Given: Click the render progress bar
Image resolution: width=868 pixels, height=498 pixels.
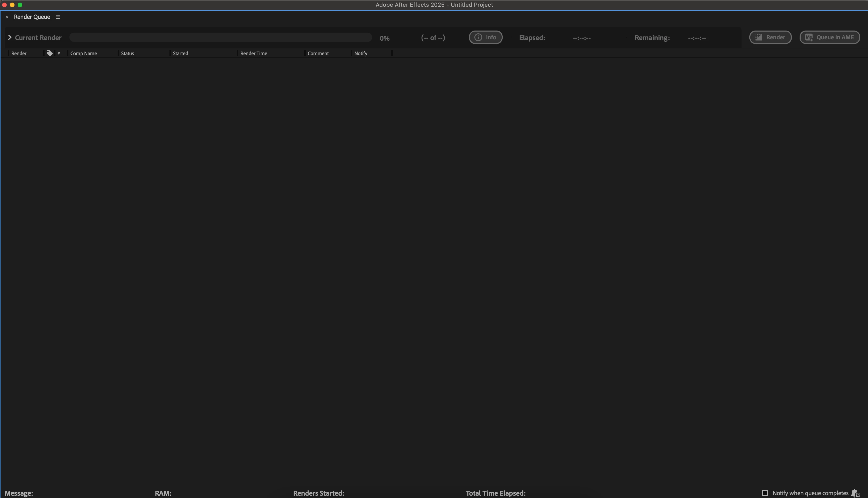Looking at the screenshot, I should pyautogui.click(x=220, y=37).
